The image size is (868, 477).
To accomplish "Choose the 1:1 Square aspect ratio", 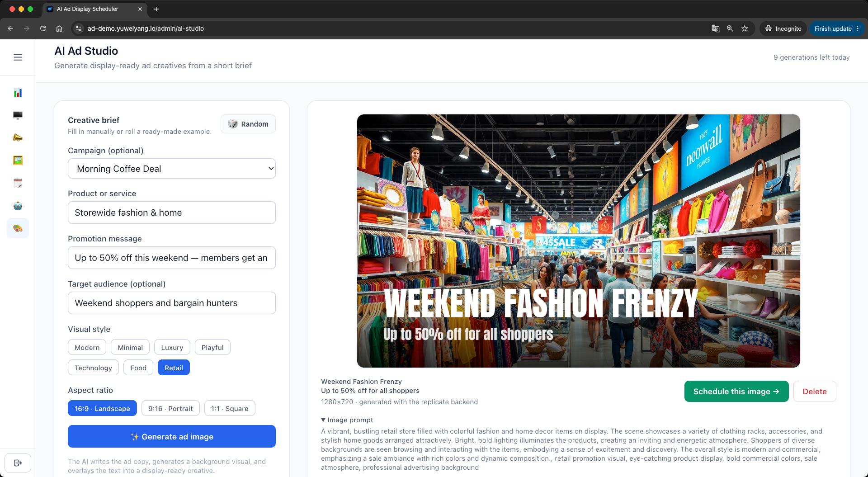I will (x=230, y=408).
